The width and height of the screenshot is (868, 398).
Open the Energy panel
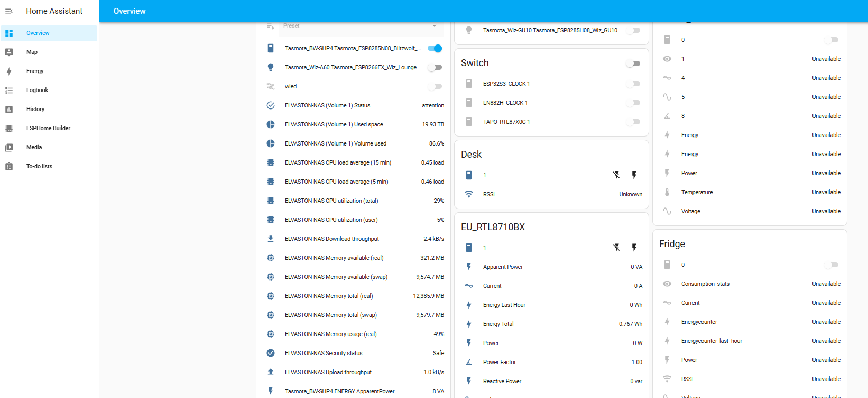click(x=49, y=71)
